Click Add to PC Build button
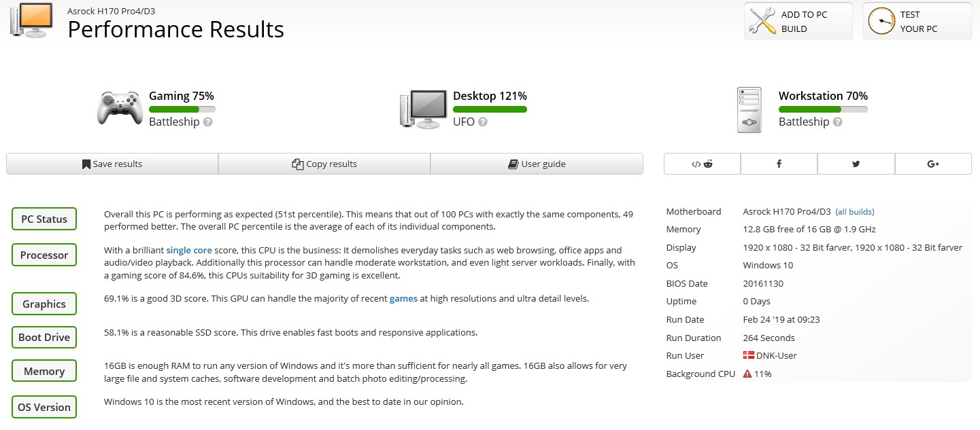 point(798,21)
